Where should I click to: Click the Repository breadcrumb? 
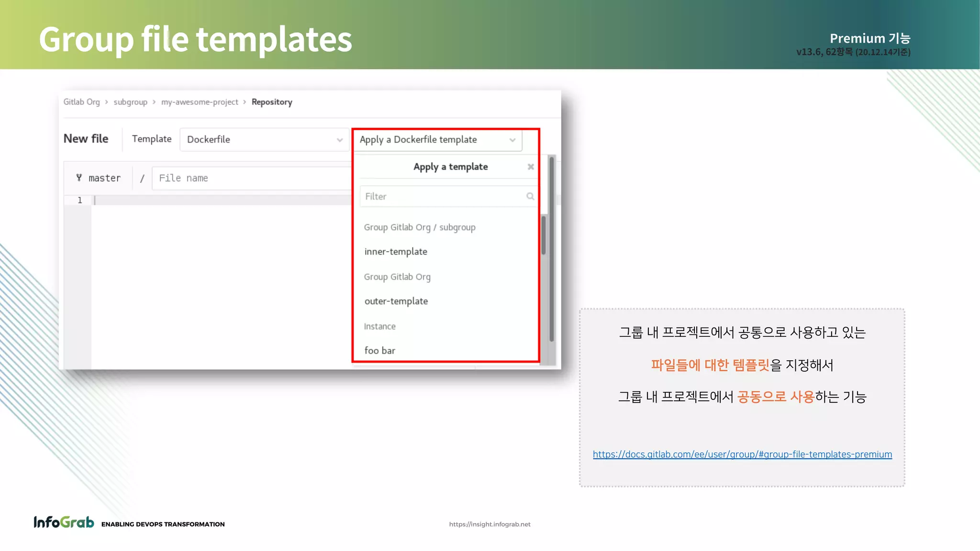coord(272,102)
